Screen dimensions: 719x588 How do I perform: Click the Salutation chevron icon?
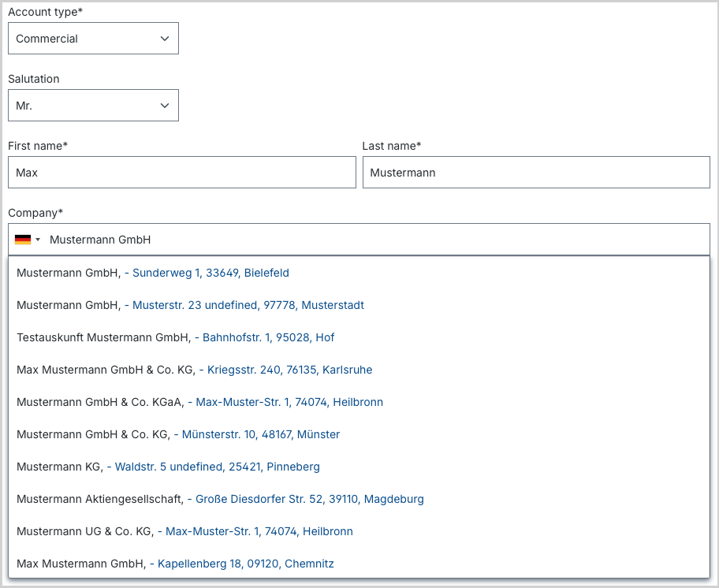165,106
